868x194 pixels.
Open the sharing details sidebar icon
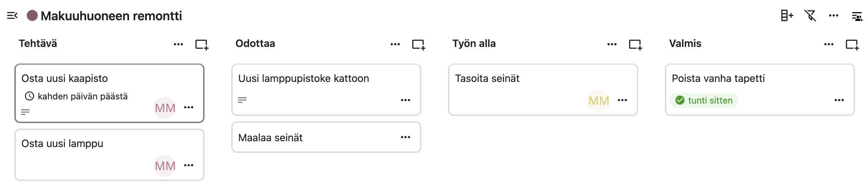coord(857,16)
